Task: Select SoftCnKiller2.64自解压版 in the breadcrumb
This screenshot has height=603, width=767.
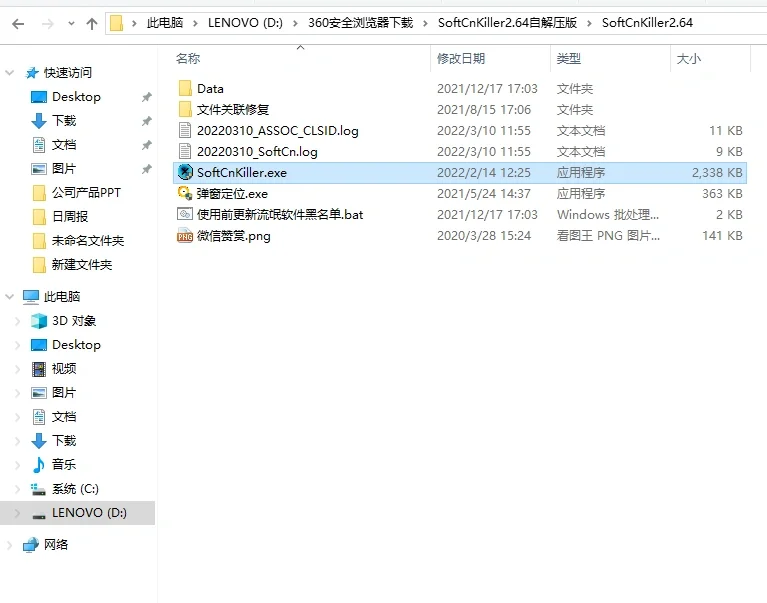Action: coord(507,23)
